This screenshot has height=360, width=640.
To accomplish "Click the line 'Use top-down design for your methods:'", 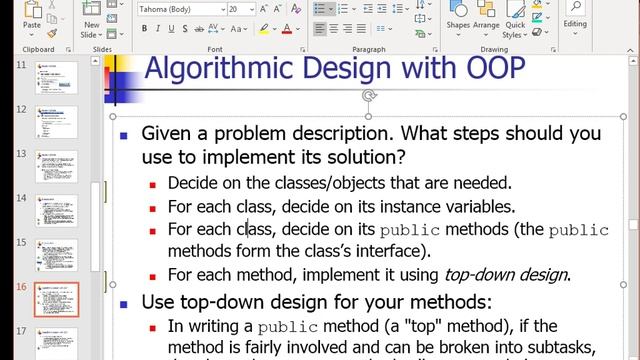I will (x=317, y=302).
